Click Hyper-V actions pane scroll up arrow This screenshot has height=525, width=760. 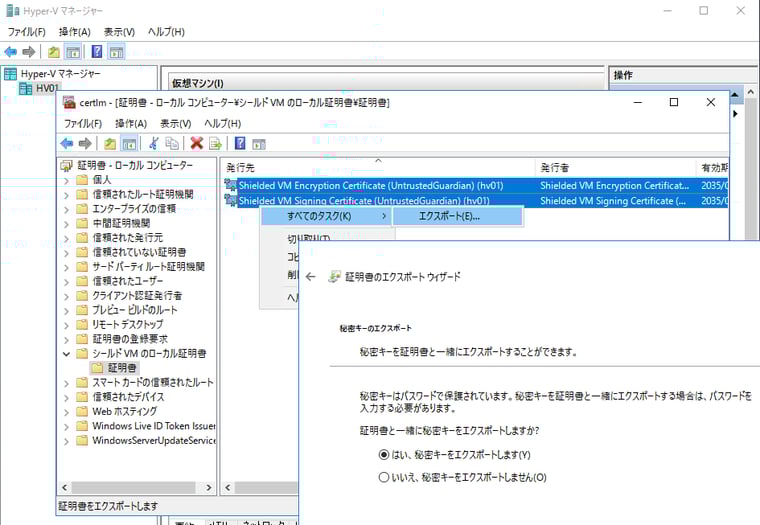click(751, 91)
